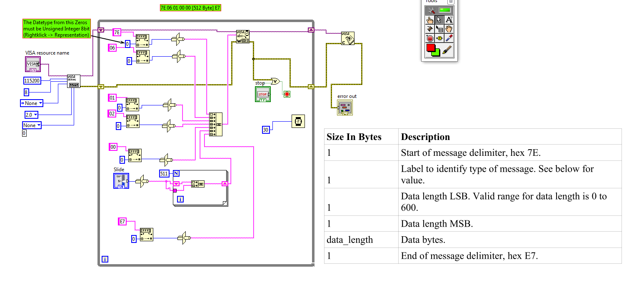
Task: Click the VISA Close node
Action: pos(348,38)
